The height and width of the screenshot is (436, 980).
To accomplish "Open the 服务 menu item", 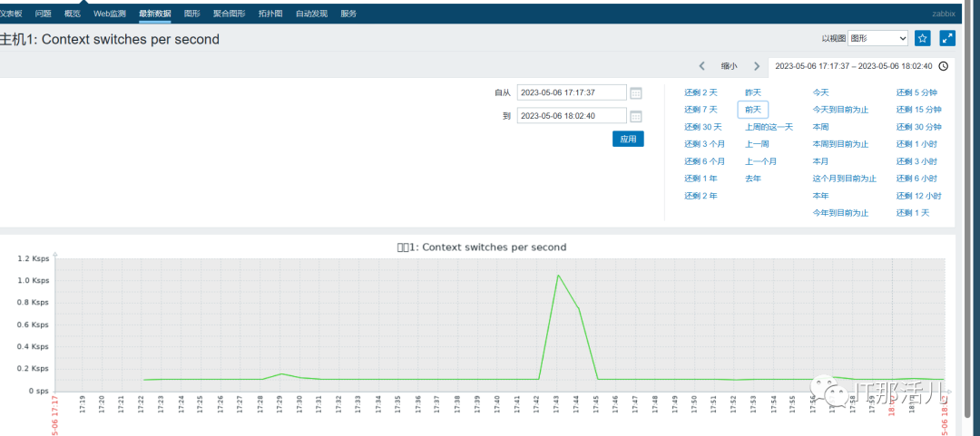I will point(348,13).
